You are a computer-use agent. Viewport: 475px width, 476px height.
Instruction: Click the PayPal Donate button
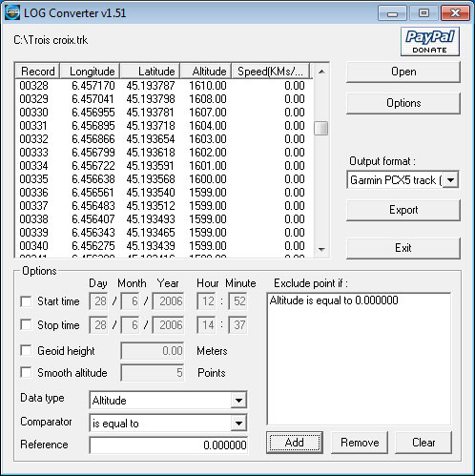(x=430, y=42)
